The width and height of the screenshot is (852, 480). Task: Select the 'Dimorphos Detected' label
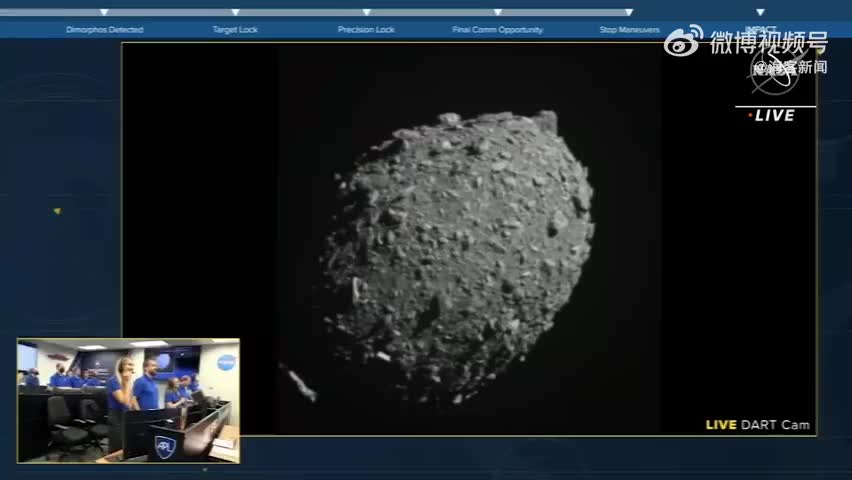click(x=105, y=30)
